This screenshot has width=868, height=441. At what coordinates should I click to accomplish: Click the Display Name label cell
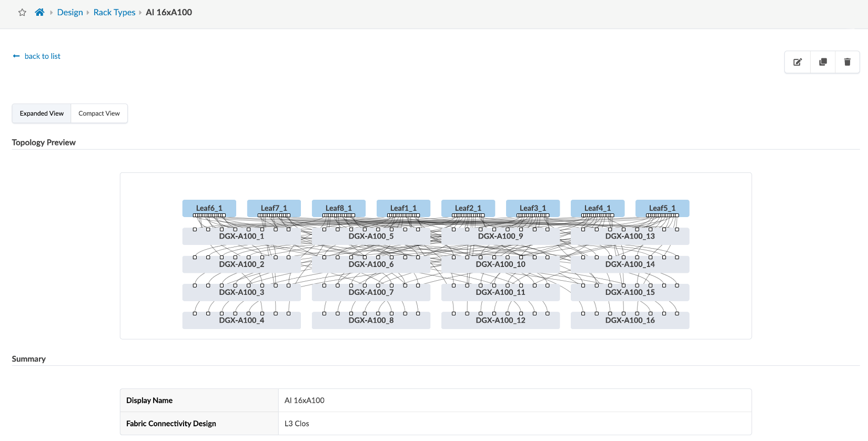[x=199, y=401]
